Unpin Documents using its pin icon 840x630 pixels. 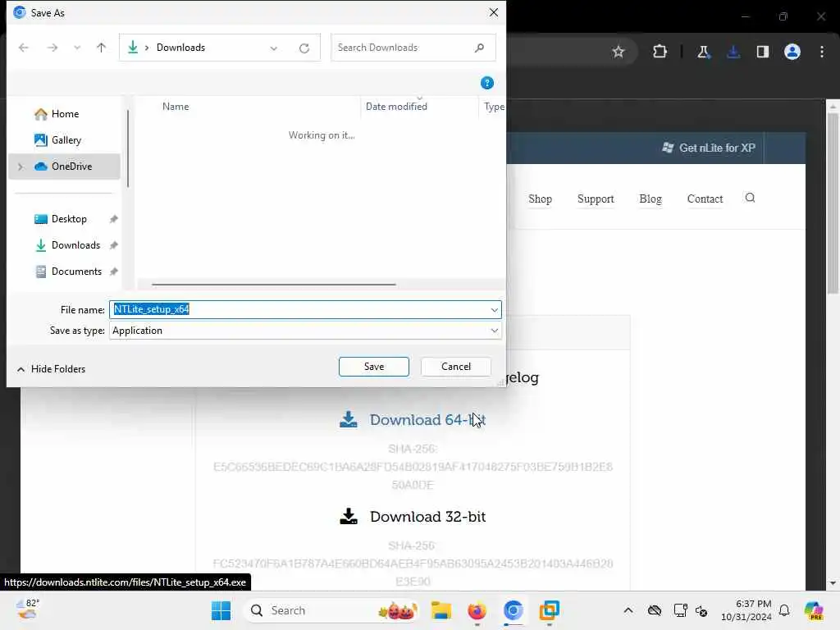coord(113,272)
